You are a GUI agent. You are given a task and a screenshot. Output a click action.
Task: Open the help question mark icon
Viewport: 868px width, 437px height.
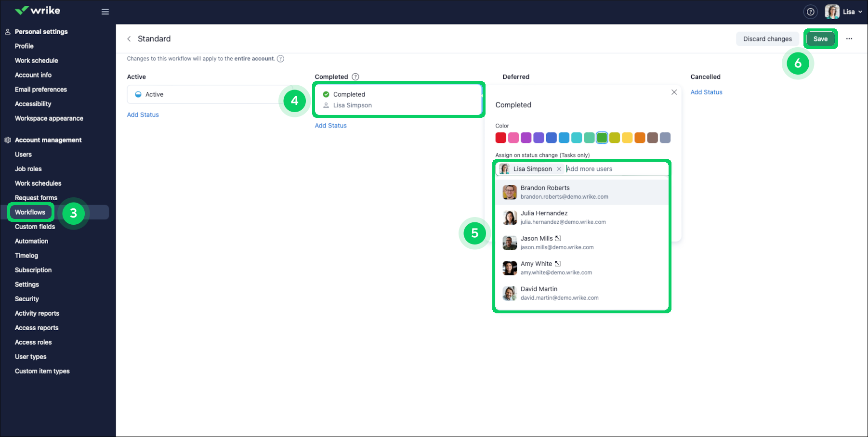tap(811, 12)
